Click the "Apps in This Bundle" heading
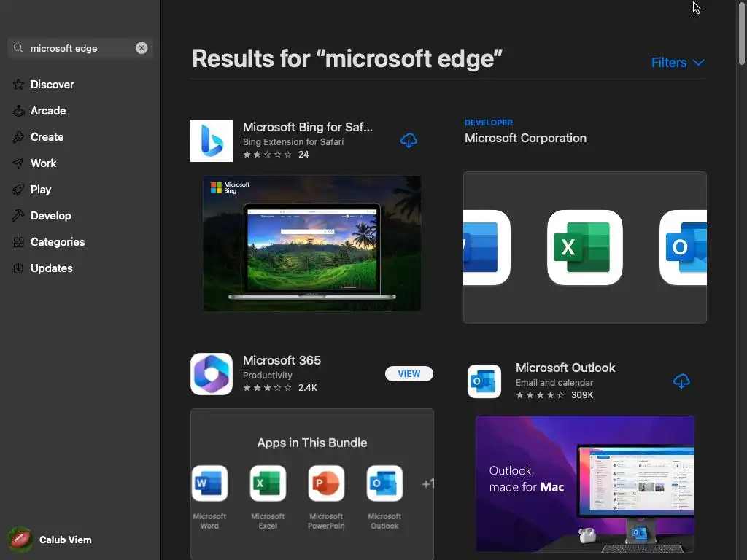The width and height of the screenshot is (747, 560). (312, 443)
